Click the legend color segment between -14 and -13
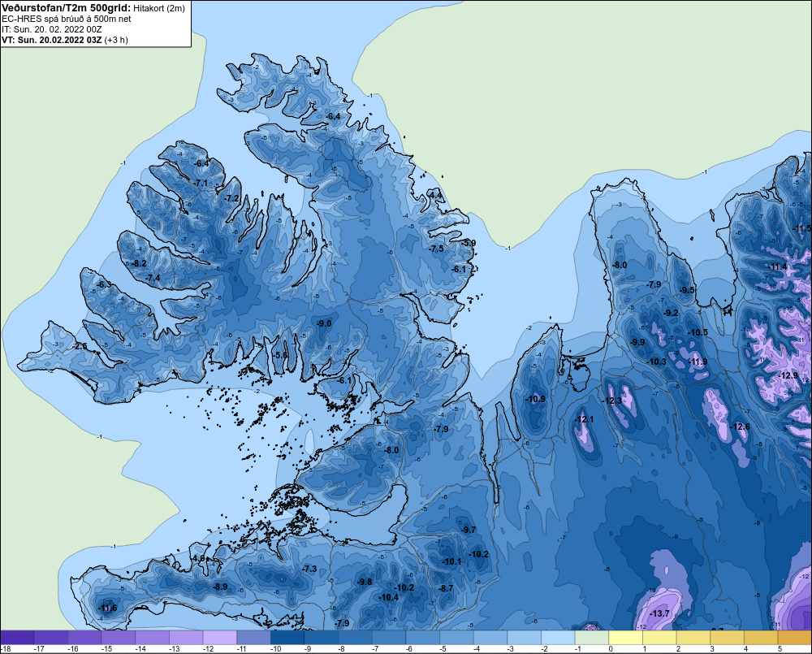Screen dimensions: 812x654 point(153,638)
